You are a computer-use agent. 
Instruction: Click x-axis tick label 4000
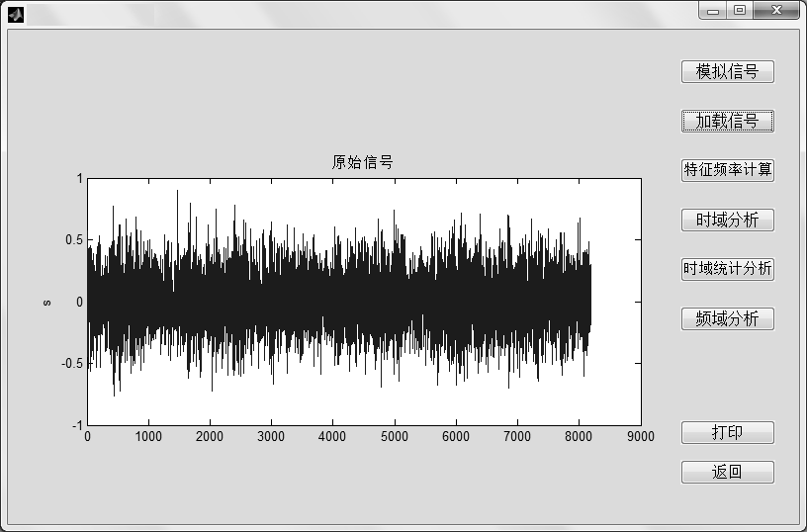(x=332, y=437)
